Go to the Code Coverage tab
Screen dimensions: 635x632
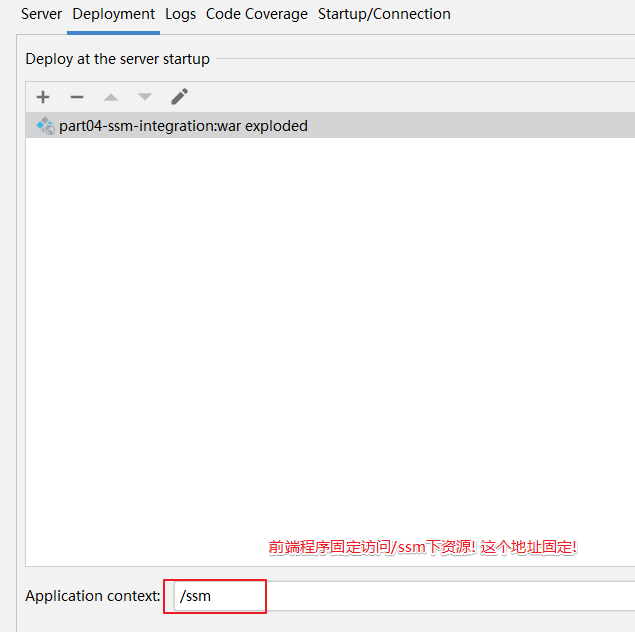pyautogui.click(x=257, y=14)
